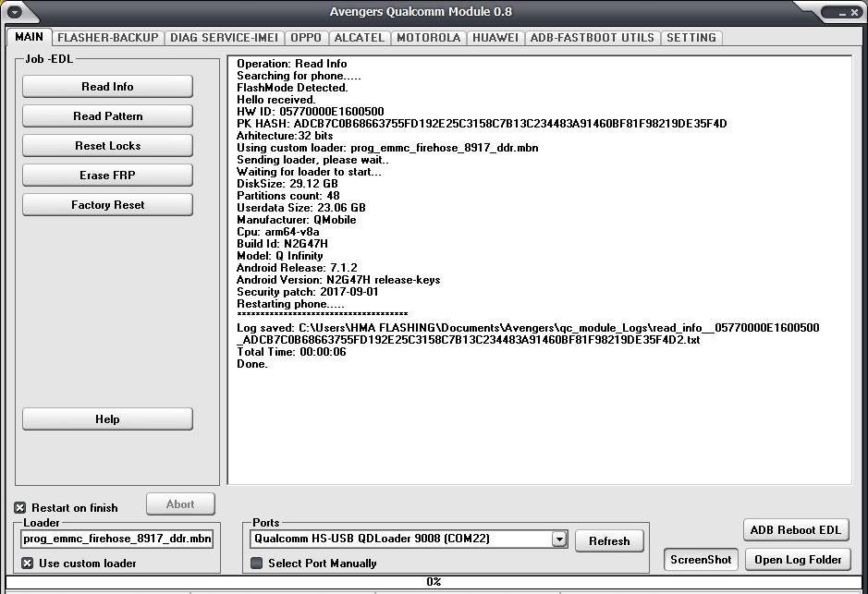868x594 pixels.
Task: Close the Avengers Qualcomm Module window
Action: click(854, 12)
